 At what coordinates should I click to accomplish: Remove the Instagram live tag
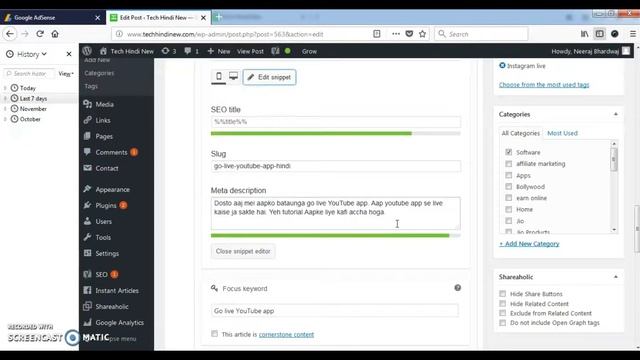coord(502,65)
